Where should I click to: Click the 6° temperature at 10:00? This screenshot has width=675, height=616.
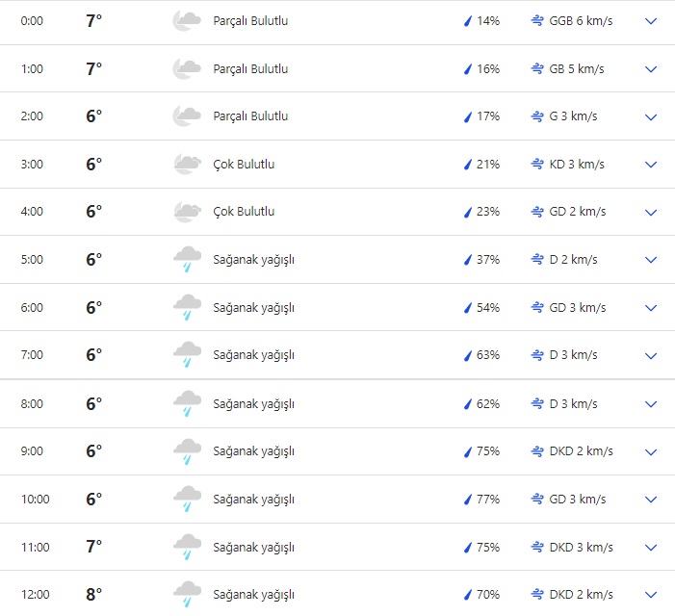93,500
